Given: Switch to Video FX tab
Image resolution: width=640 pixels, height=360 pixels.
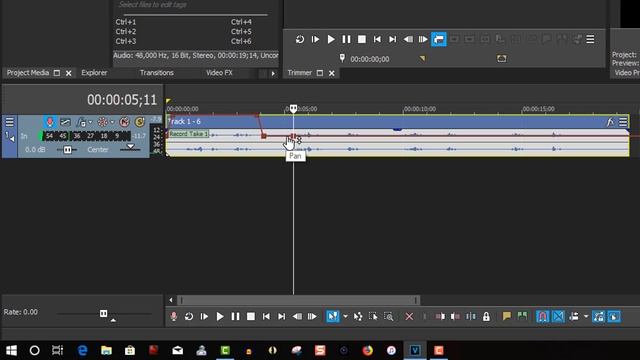Looking at the screenshot, I should [x=219, y=73].
